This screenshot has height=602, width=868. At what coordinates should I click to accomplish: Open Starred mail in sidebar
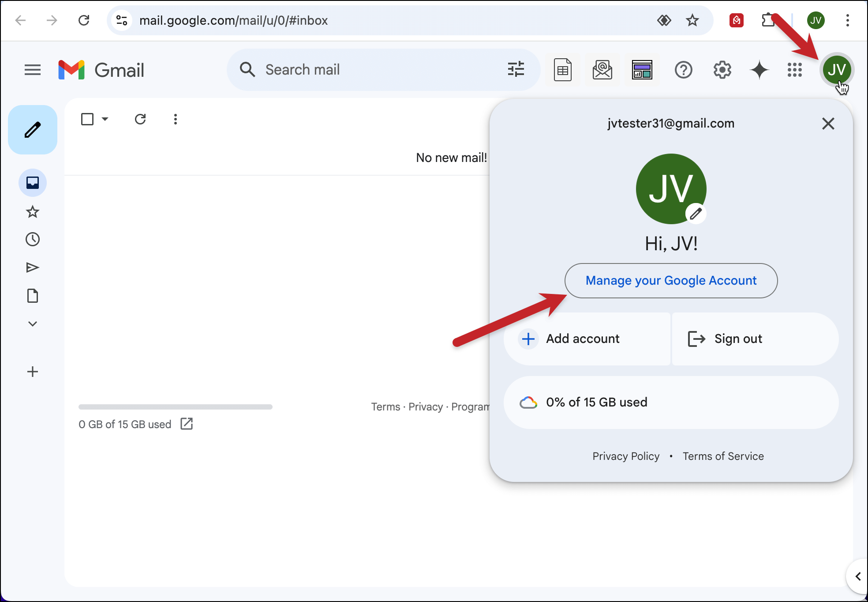point(33,212)
